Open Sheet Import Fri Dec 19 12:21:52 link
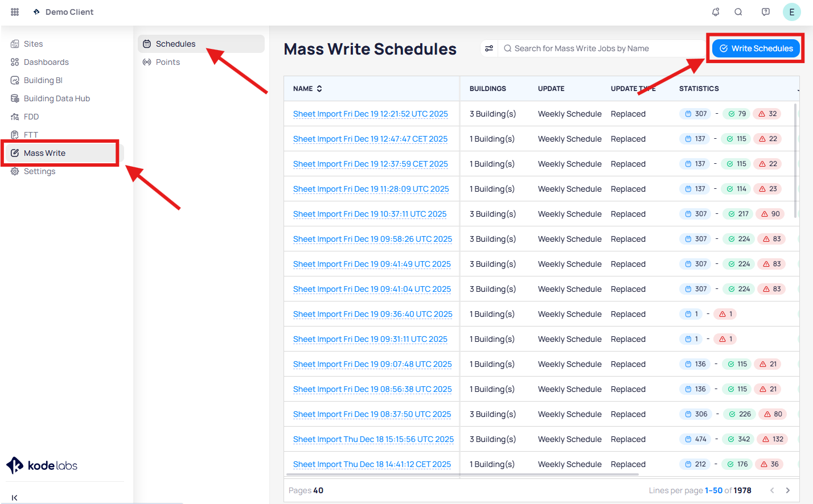 (370, 114)
